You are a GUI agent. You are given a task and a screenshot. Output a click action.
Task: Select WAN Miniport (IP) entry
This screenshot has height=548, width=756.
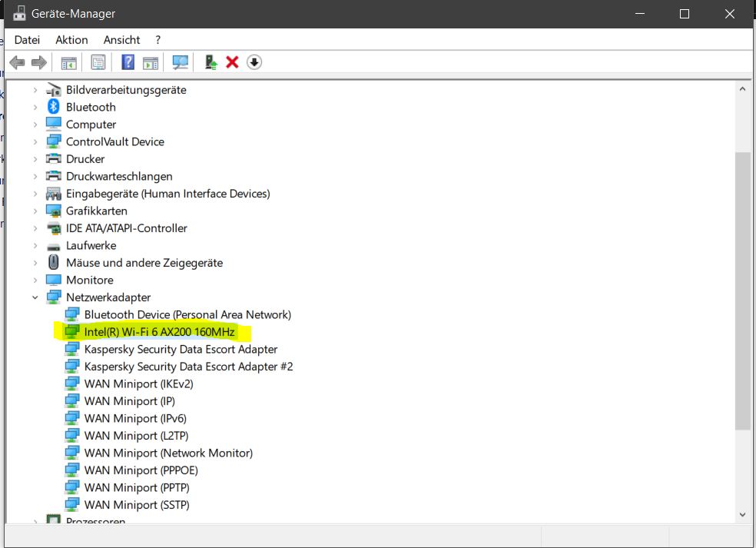(129, 401)
